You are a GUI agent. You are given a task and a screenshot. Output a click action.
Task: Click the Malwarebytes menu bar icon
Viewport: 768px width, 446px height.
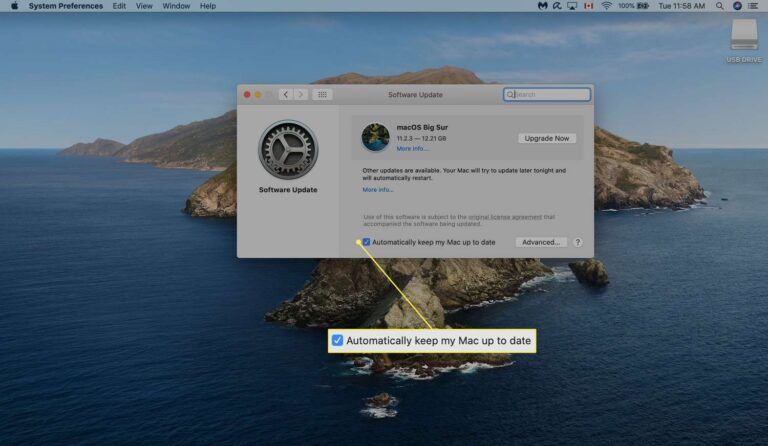pos(543,6)
